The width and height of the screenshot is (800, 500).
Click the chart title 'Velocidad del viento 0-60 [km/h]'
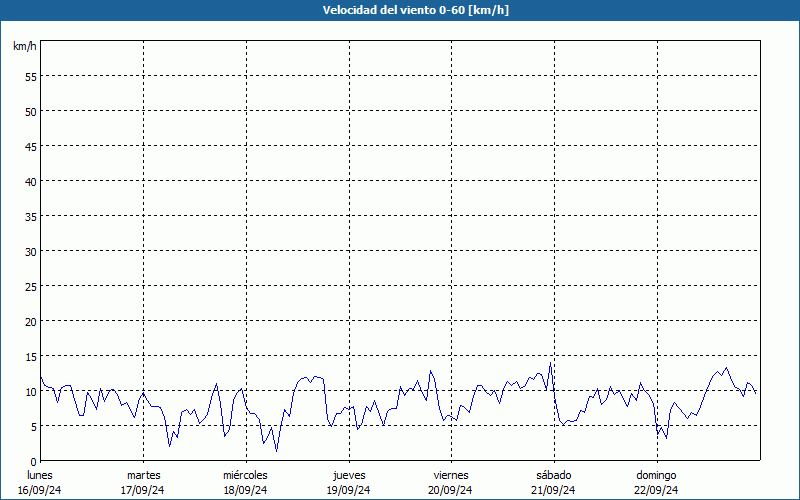[x=415, y=10]
